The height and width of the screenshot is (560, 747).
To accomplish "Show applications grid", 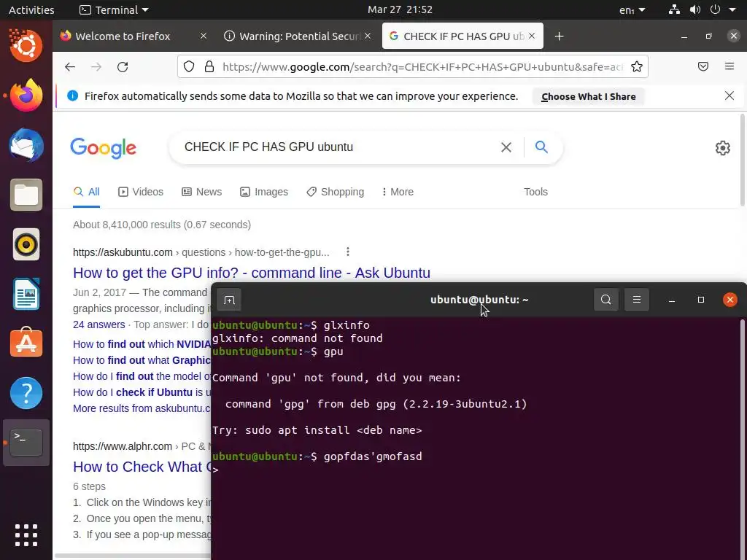I will (26, 535).
